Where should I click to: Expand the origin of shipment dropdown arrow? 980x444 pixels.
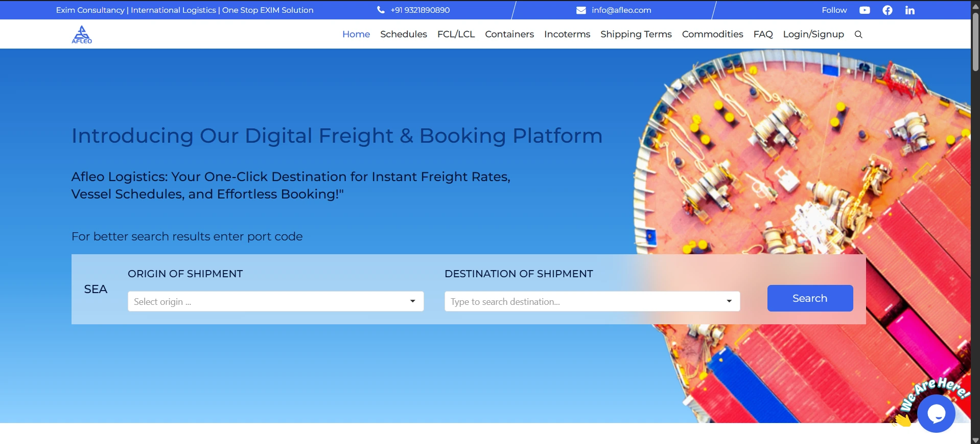click(412, 301)
